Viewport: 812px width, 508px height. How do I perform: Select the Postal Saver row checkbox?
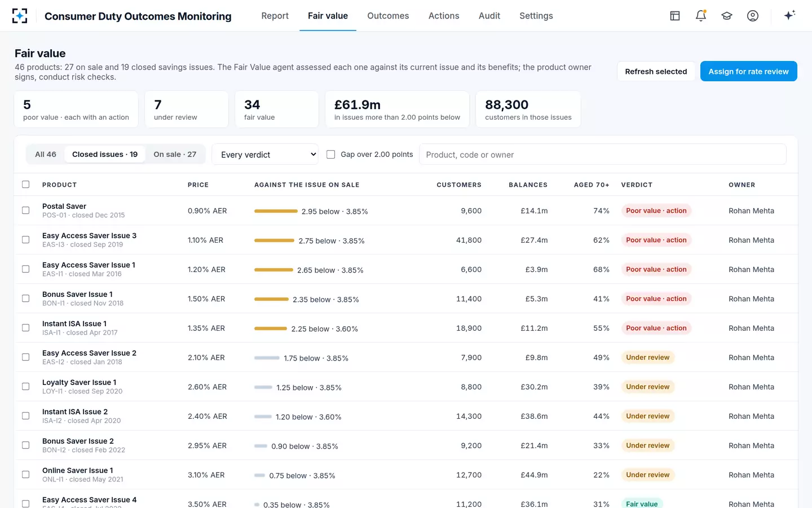coord(25,211)
